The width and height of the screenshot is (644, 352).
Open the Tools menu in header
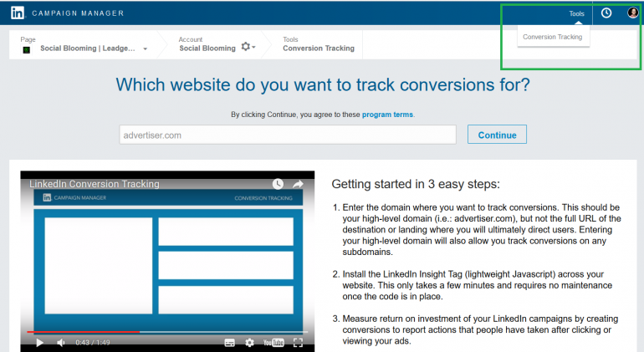coord(576,13)
